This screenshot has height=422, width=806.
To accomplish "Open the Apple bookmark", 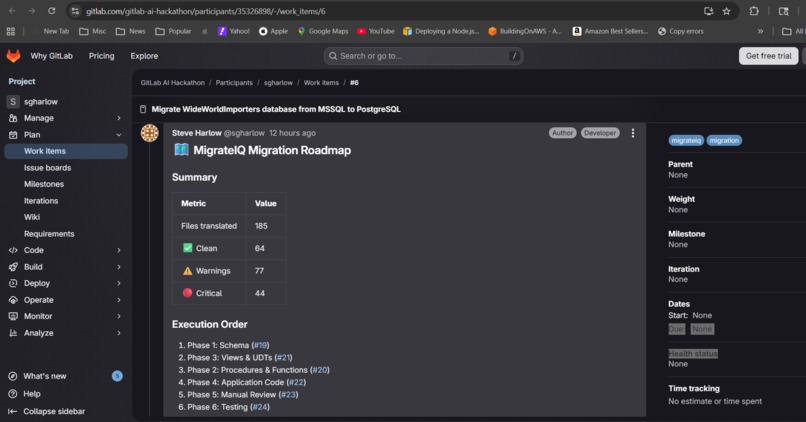I will [273, 31].
